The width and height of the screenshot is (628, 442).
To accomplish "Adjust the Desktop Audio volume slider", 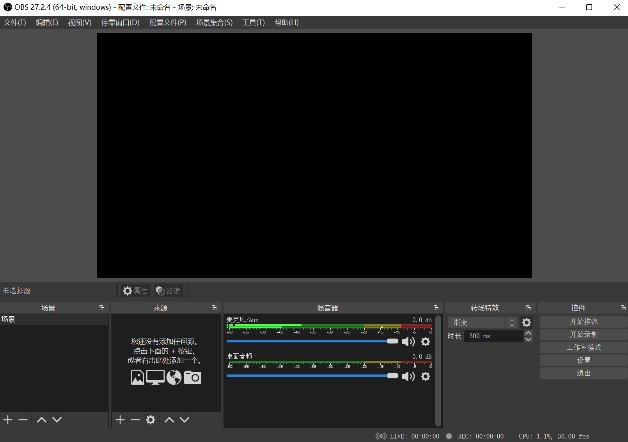I will pos(312,376).
